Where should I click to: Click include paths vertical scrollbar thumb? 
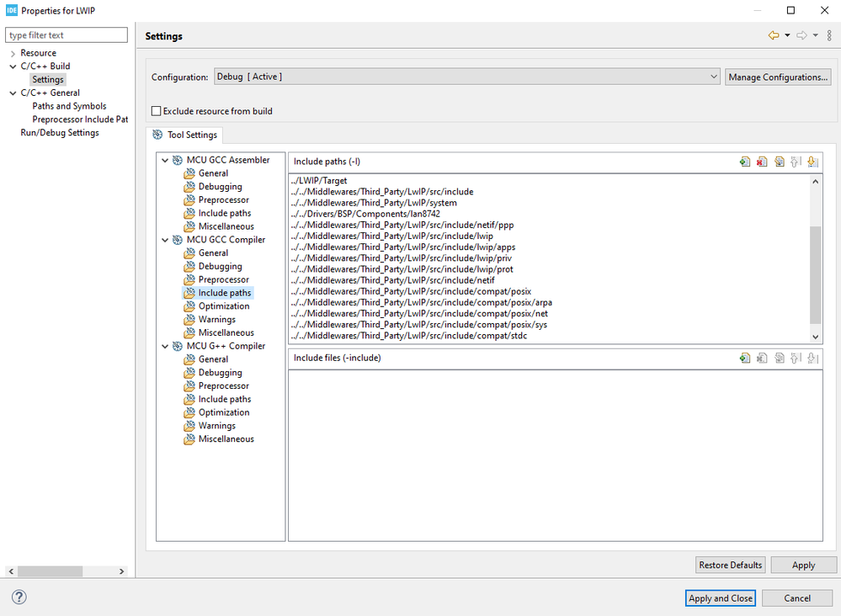click(815, 274)
